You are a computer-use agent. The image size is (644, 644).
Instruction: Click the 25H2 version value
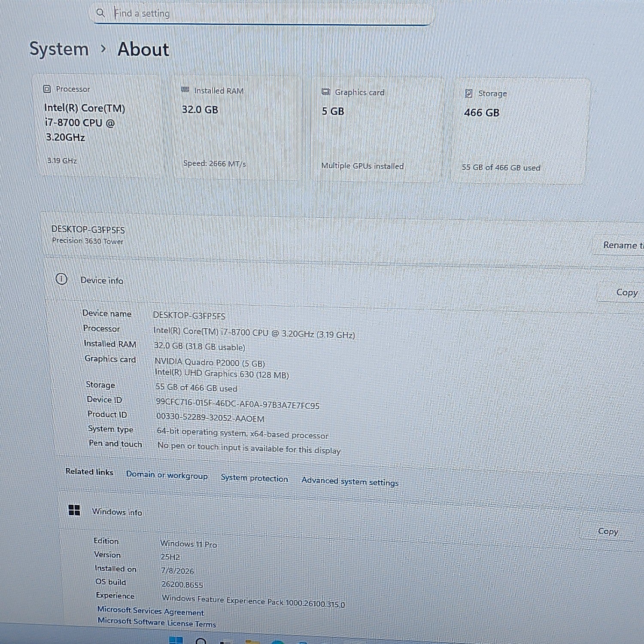pyautogui.click(x=170, y=557)
